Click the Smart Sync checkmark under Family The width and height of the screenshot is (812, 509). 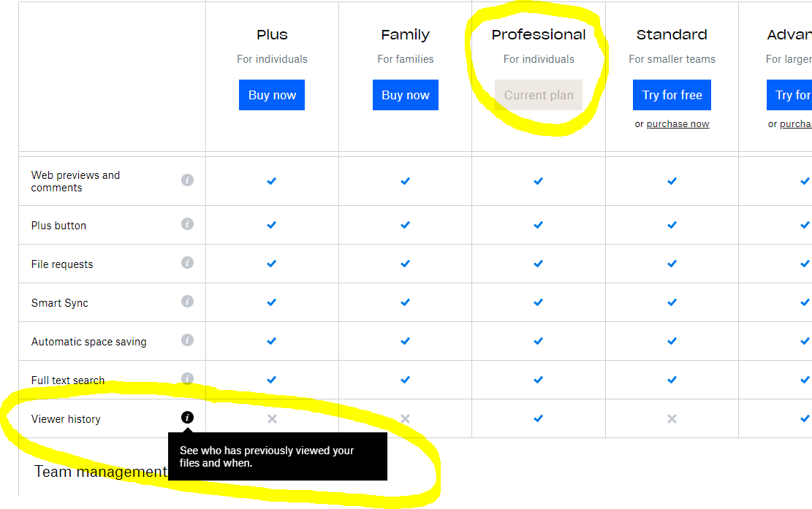point(406,302)
